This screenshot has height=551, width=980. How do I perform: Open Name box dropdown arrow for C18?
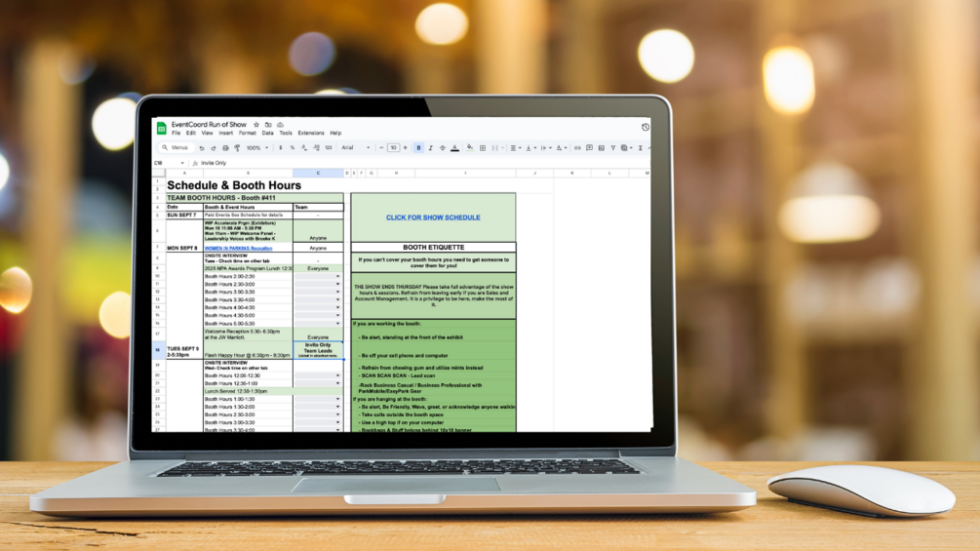[182, 163]
